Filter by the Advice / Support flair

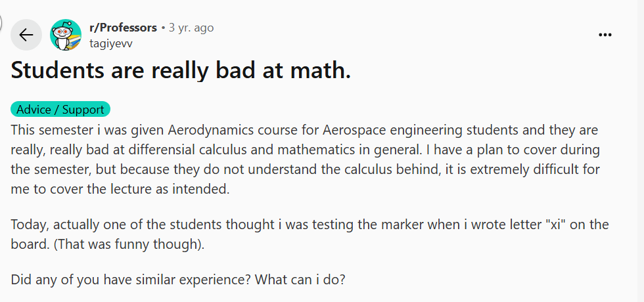click(60, 110)
